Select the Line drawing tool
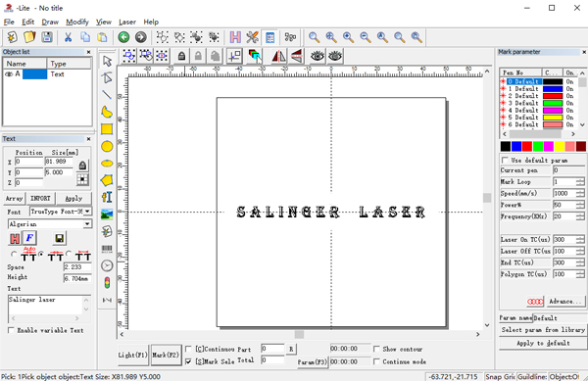 (x=107, y=95)
